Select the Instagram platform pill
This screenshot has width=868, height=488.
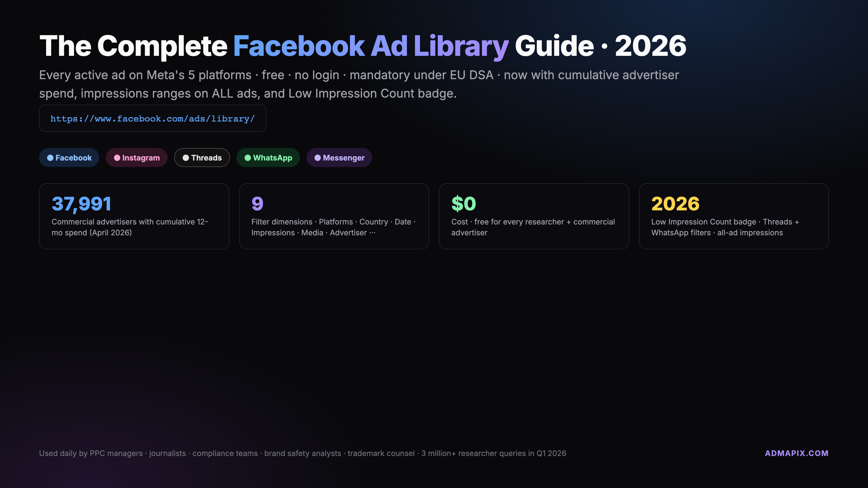click(x=141, y=158)
